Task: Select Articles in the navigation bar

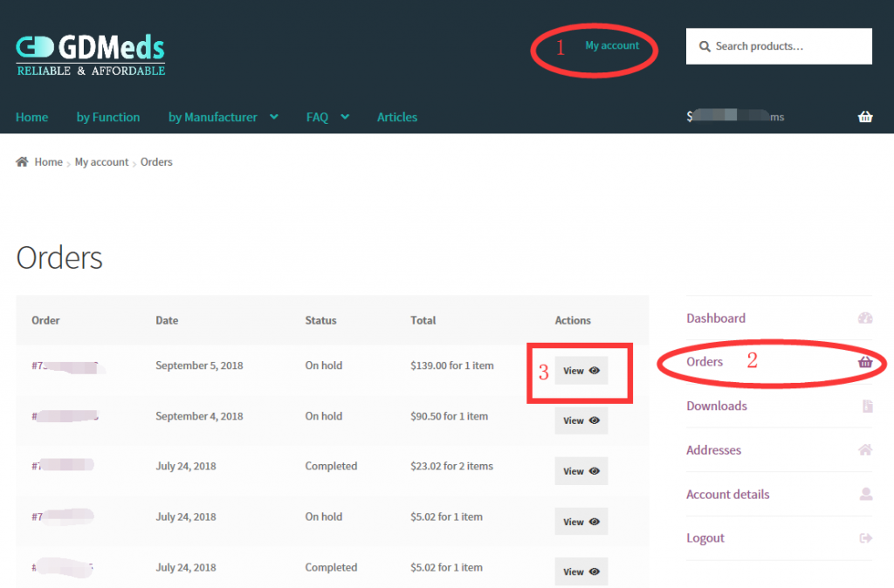Action: [397, 116]
